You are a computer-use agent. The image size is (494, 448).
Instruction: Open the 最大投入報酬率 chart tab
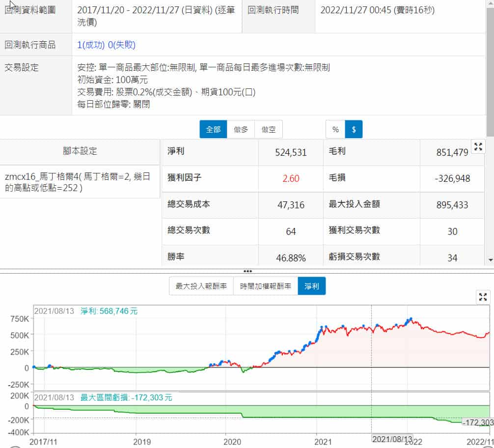pos(201,286)
